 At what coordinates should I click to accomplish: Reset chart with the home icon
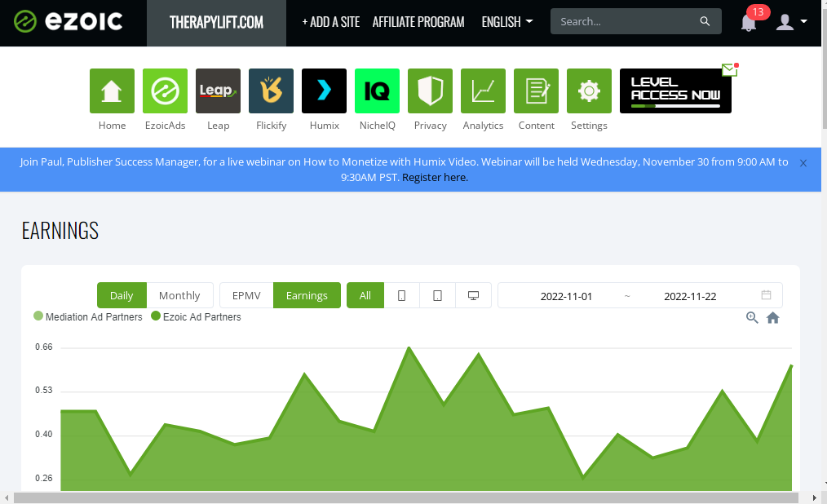[772, 317]
